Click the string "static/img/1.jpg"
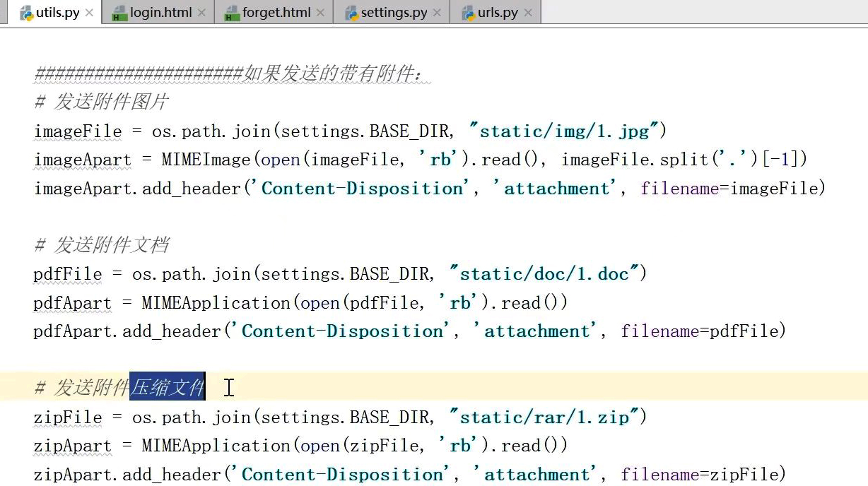The image size is (868, 486). [564, 131]
